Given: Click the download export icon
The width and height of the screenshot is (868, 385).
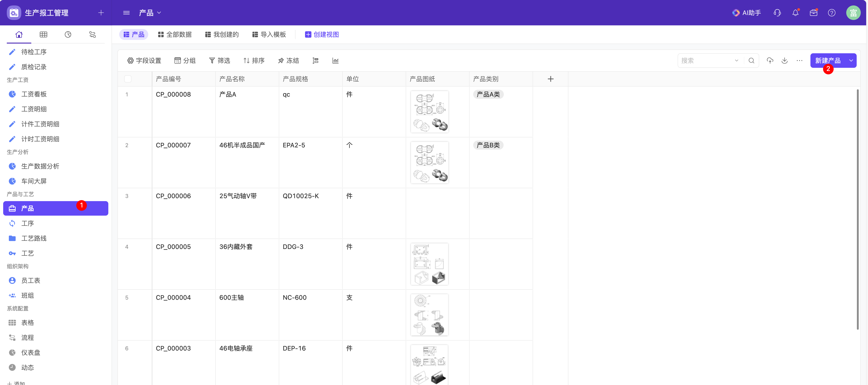Looking at the screenshot, I should (784, 61).
